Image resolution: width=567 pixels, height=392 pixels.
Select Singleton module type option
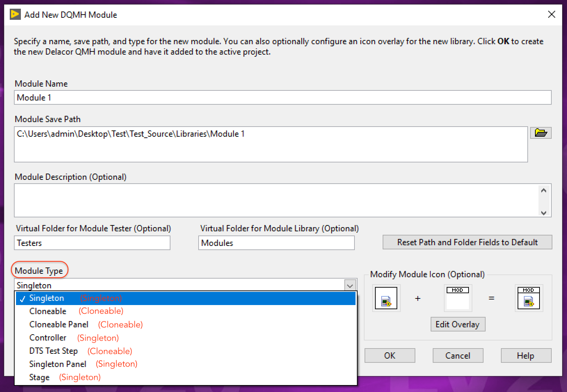[186, 298]
